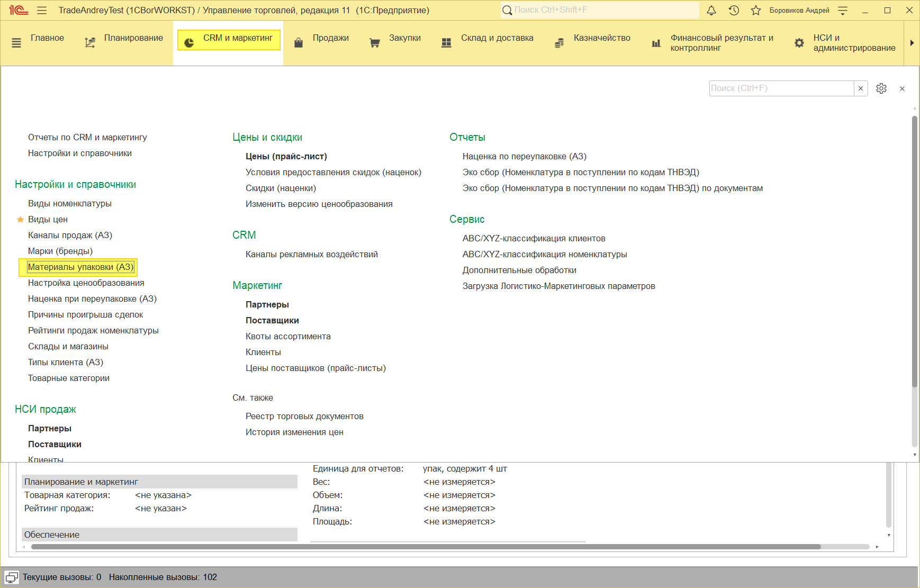
Task: Open ABC/XYZ-классификация клиентов link
Action: coord(534,238)
